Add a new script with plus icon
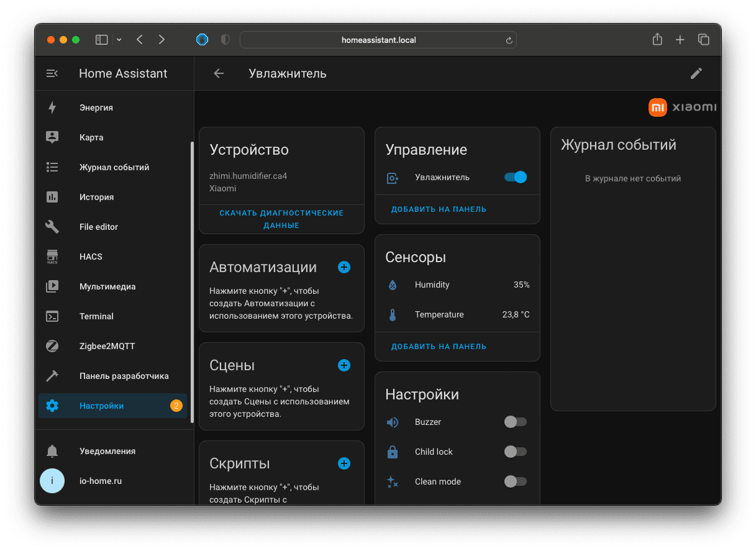 [x=344, y=463]
